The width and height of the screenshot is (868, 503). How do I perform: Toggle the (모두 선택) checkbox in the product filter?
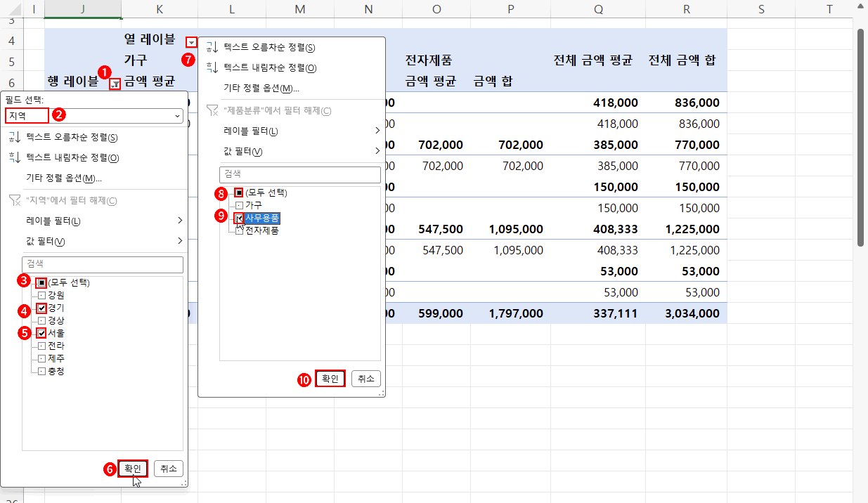(238, 192)
